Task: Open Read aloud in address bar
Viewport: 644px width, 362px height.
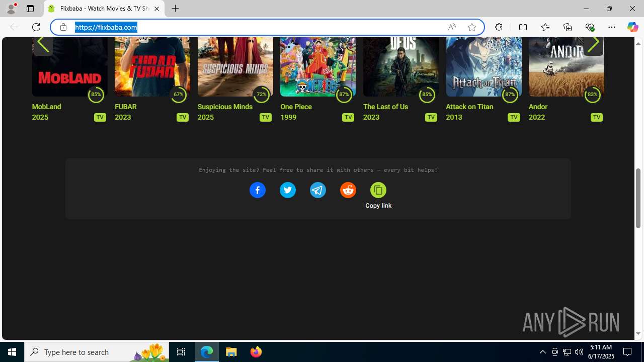Action: pyautogui.click(x=452, y=27)
